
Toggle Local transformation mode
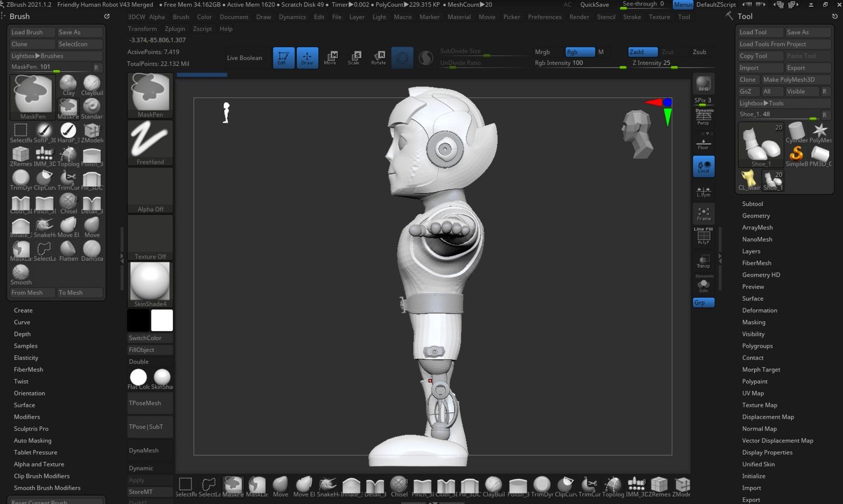pos(703,166)
